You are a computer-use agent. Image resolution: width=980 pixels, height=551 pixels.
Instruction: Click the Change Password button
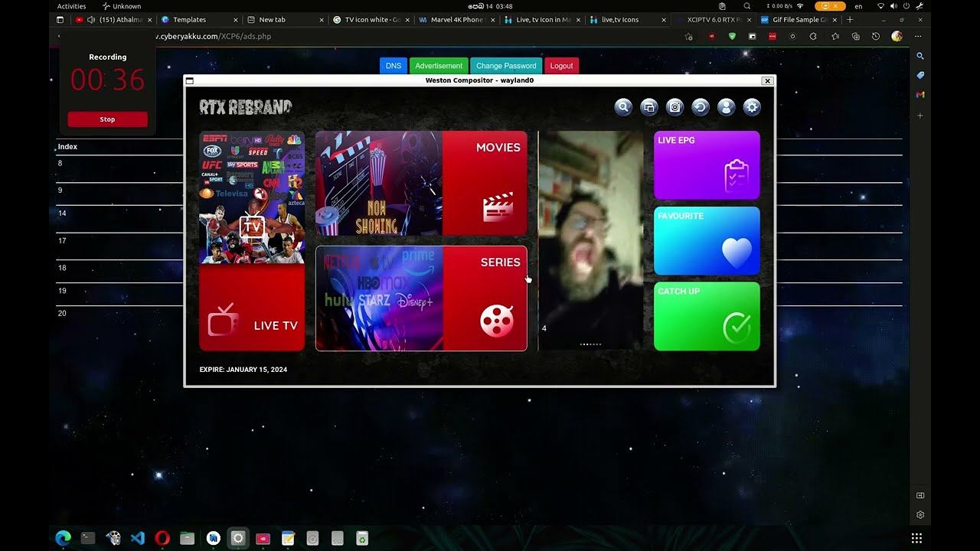(x=506, y=66)
